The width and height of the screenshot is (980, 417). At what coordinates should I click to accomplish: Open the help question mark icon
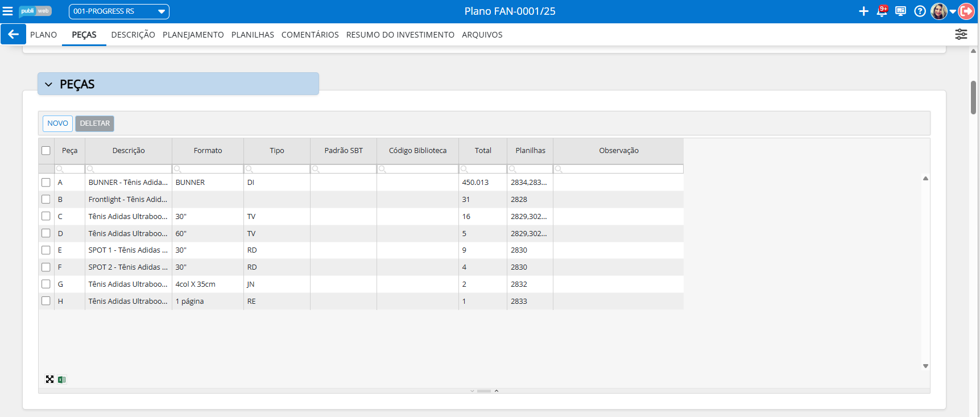[920, 11]
